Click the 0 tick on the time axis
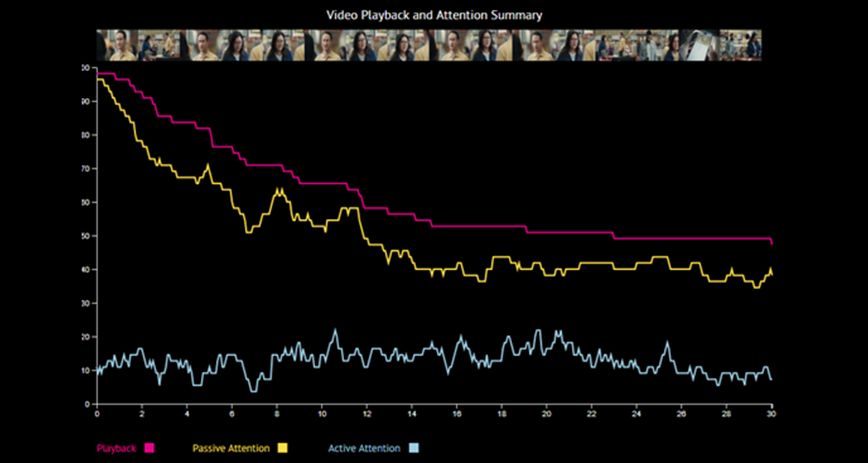This screenshot has height=463, width=868. point(97,414)
